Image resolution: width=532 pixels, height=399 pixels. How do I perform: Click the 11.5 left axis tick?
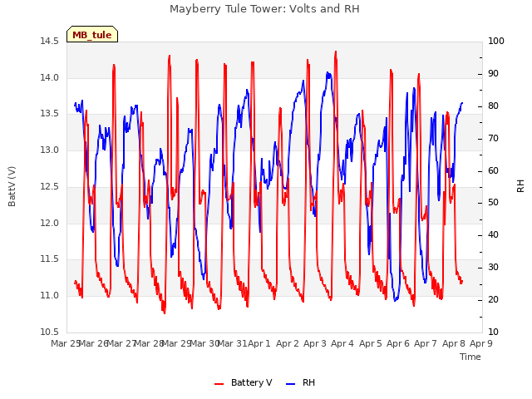(x=50, y=259)
